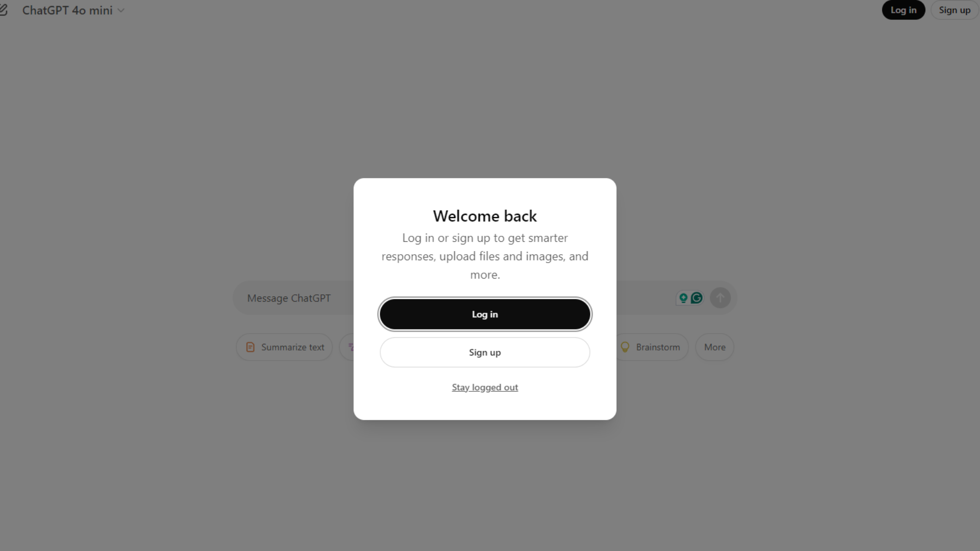Viewport: 980px width, 551px height.
Task: Click the Sign up button in modal
Action: pyautogui.click(x=484, y=353)
